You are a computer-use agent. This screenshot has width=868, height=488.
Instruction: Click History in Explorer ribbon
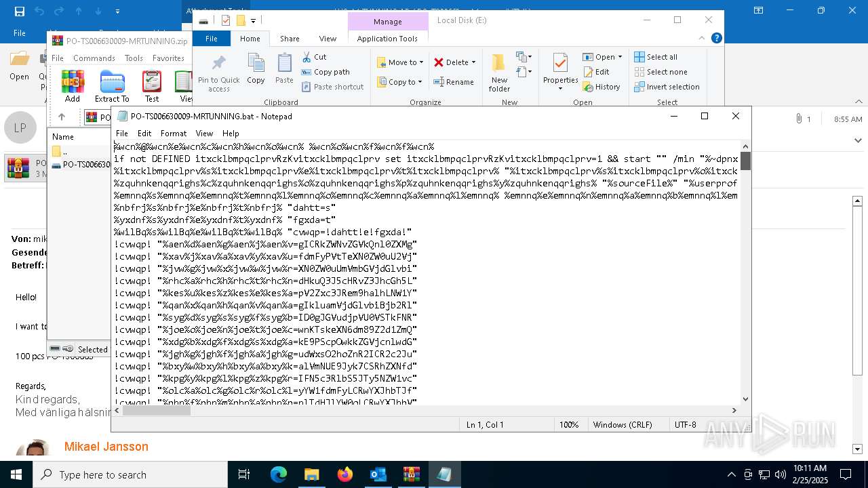[x=601, y=87]
